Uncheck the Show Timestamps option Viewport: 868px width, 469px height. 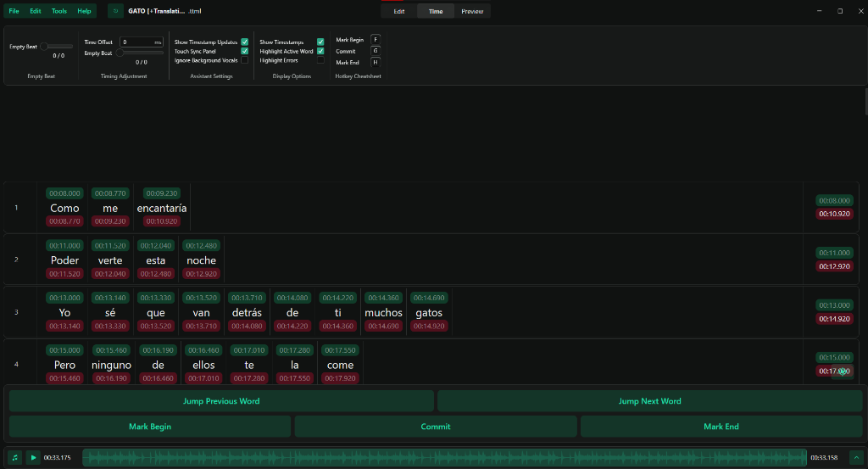(x=320, y=42)
